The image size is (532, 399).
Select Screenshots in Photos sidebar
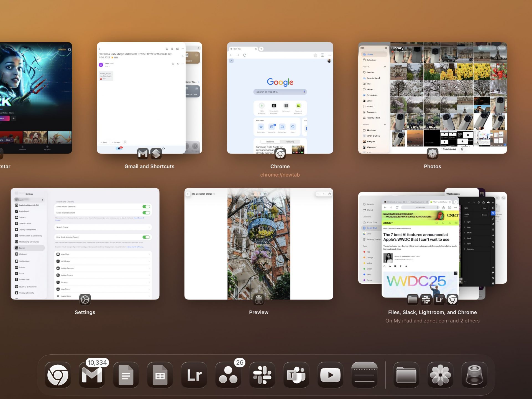(x=372, y=95)
